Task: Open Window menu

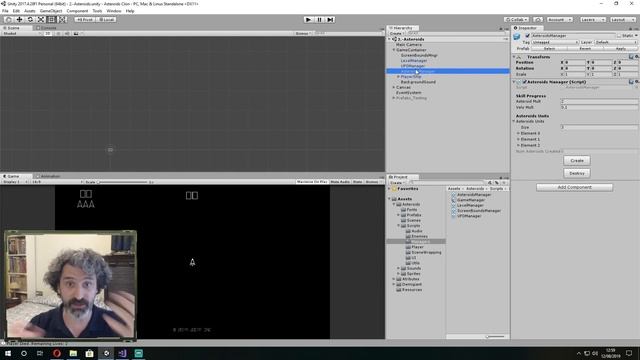Action: tap(113, 11)
